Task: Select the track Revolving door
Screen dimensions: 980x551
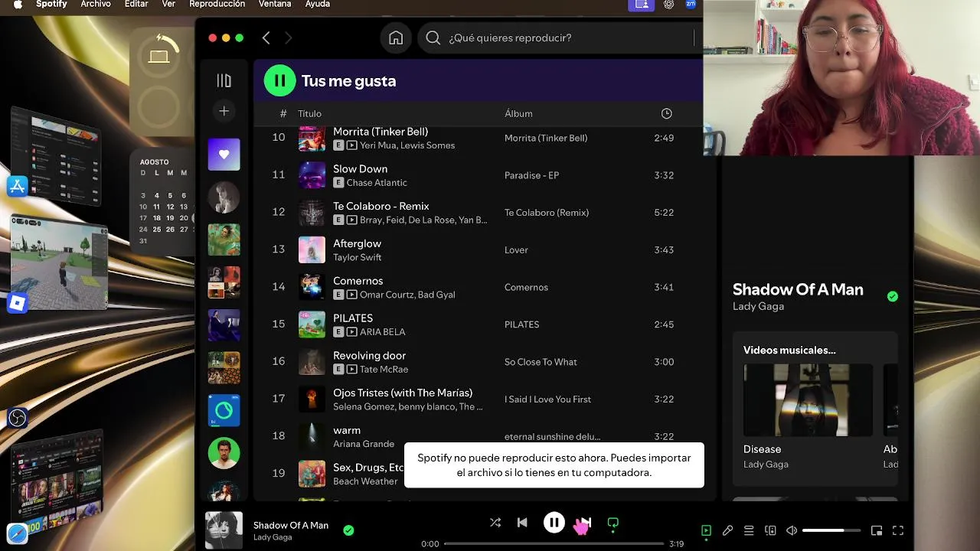Action: (369, 355)
